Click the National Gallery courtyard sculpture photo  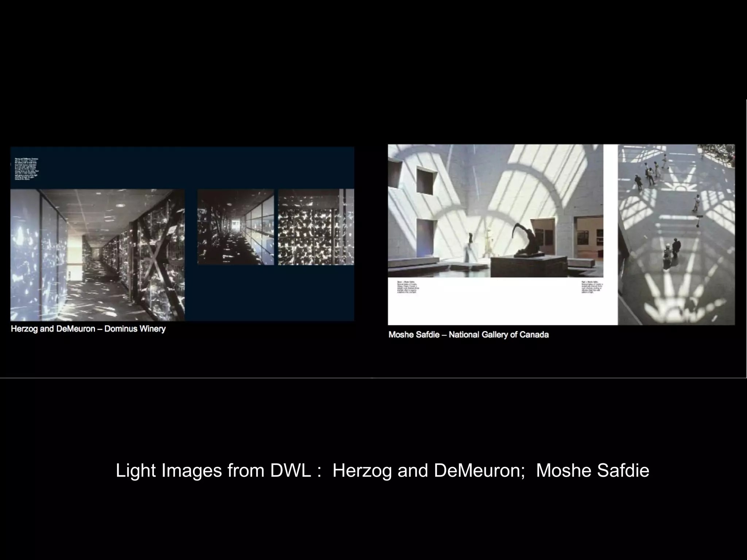coord(495,211)
